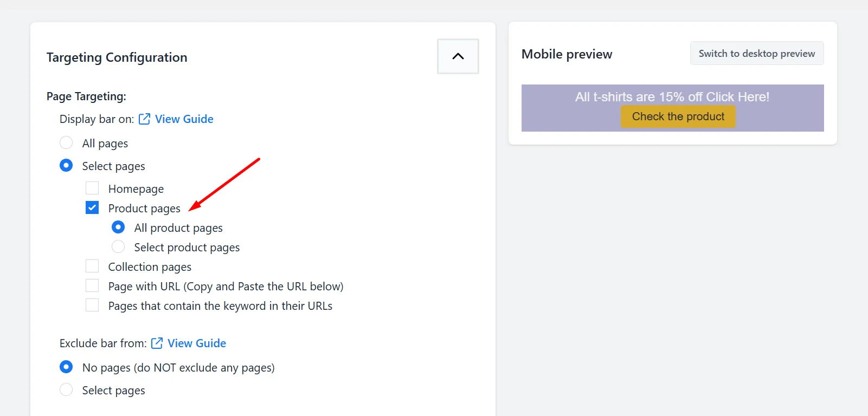The height and width of the screenshot is (416, 868).
Task: Check Pages that contain the keyword checkbox
Action: (x=92, y=305)
